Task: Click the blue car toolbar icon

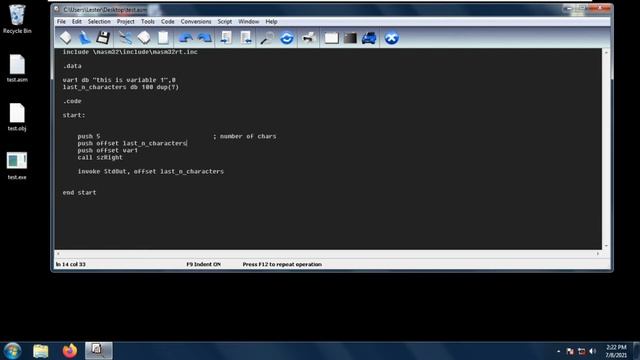Action: point(369,38)
